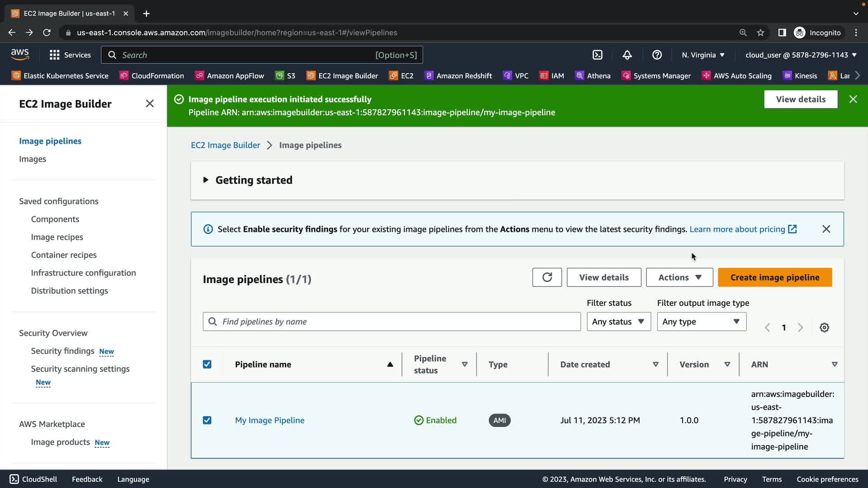The image size is (868, 488).
Task: Open table preferences gear icon
Action: pyautogui.click(x=824, y=328)
